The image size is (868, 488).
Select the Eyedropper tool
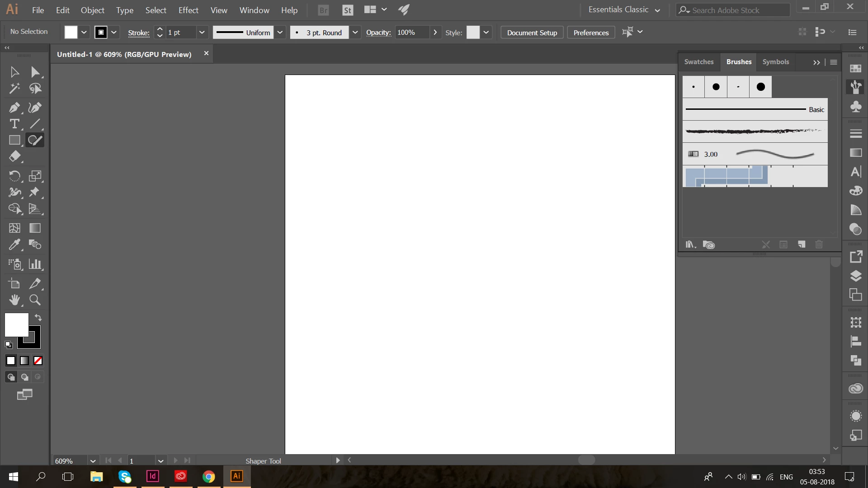tap(14, 244)
